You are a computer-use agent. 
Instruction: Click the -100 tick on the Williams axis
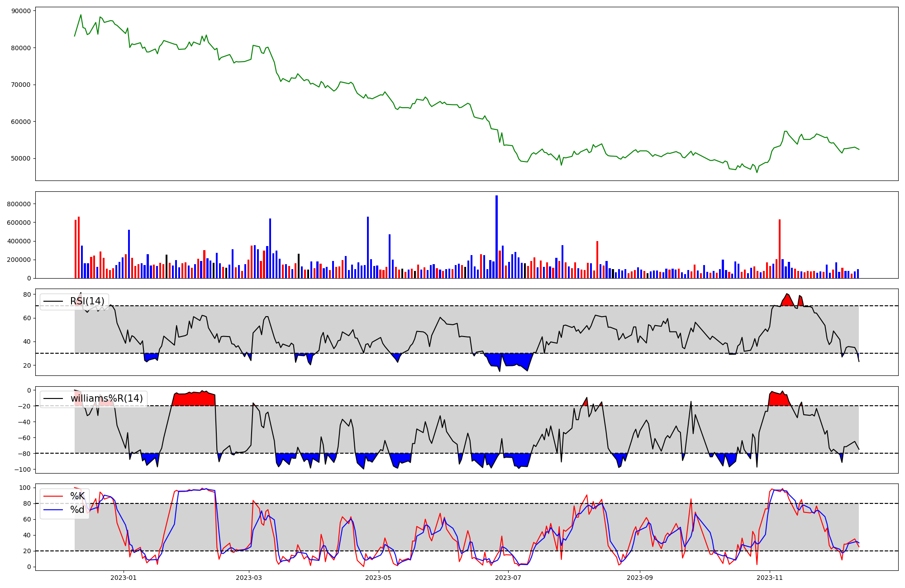[23, 469]
